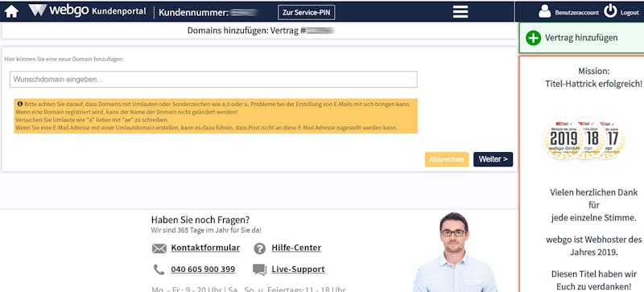Click the Logout power icon
644x292 pixels.
(x=610, y=11)
